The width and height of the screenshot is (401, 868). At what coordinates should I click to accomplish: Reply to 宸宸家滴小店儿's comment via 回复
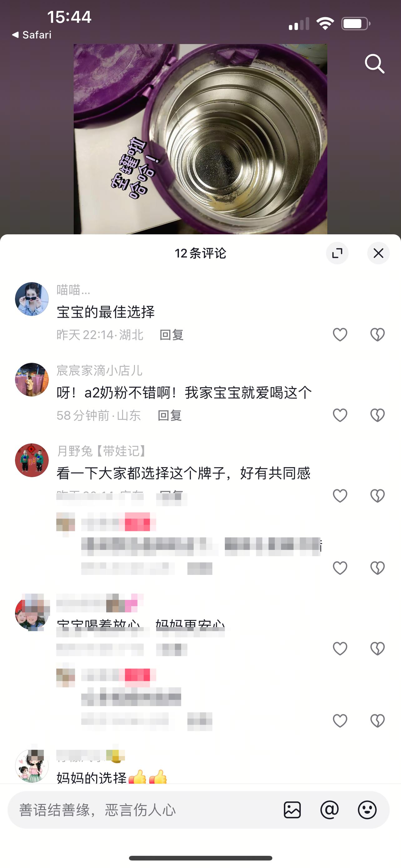point(170,415)
